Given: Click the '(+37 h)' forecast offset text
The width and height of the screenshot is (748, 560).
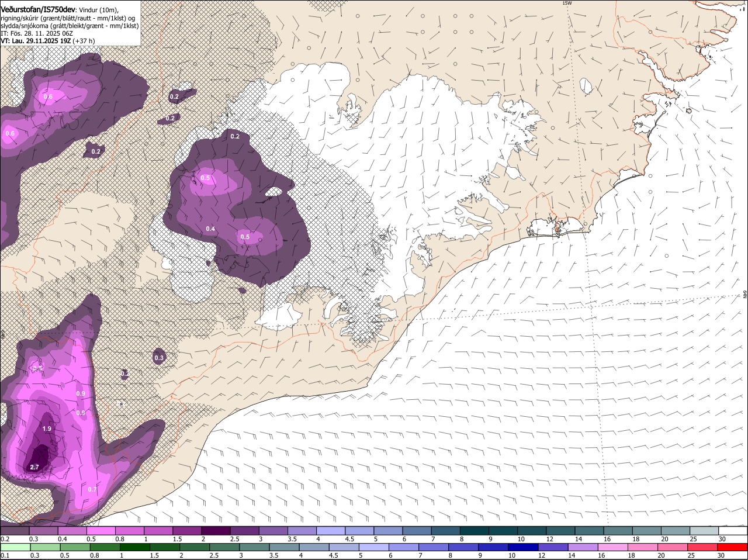Looking at the screenshot, I should click(84, 41).
